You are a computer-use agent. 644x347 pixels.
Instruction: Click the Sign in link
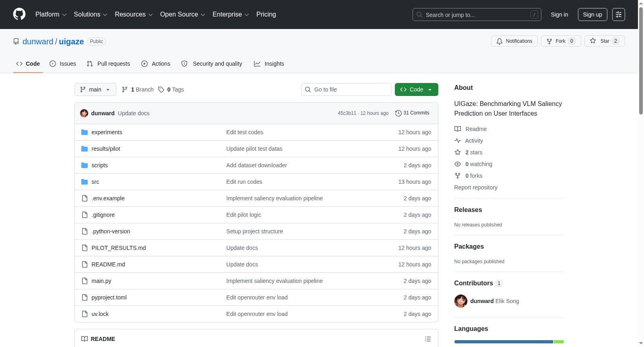click(x=559, y=15)
